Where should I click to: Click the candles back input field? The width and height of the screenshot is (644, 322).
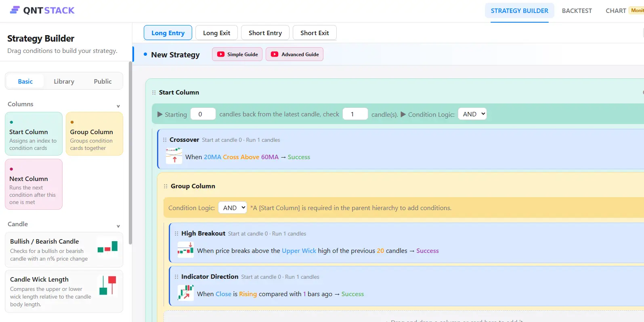click(x=203, y=114)
